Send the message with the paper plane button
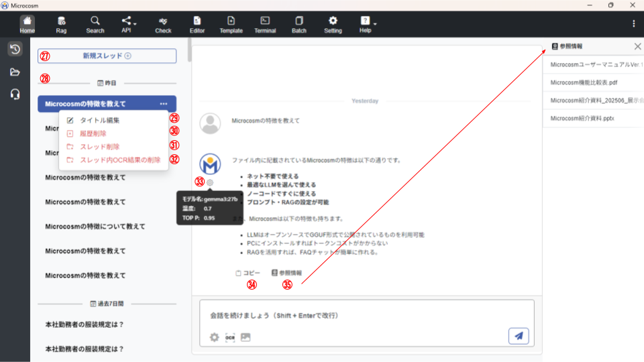 [519, 336]
